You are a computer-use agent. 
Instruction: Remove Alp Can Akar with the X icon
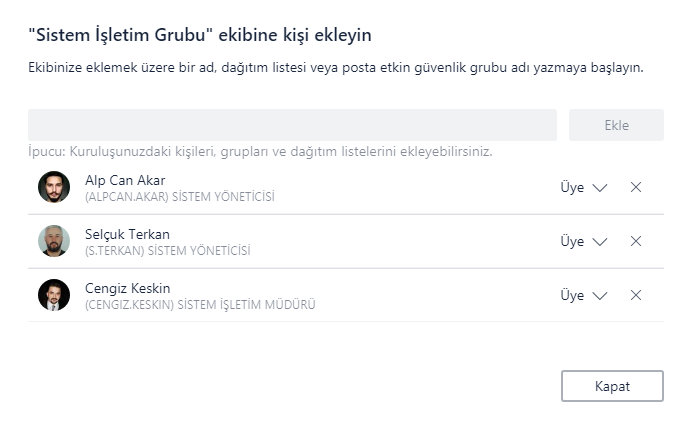(x=636, y=187)
